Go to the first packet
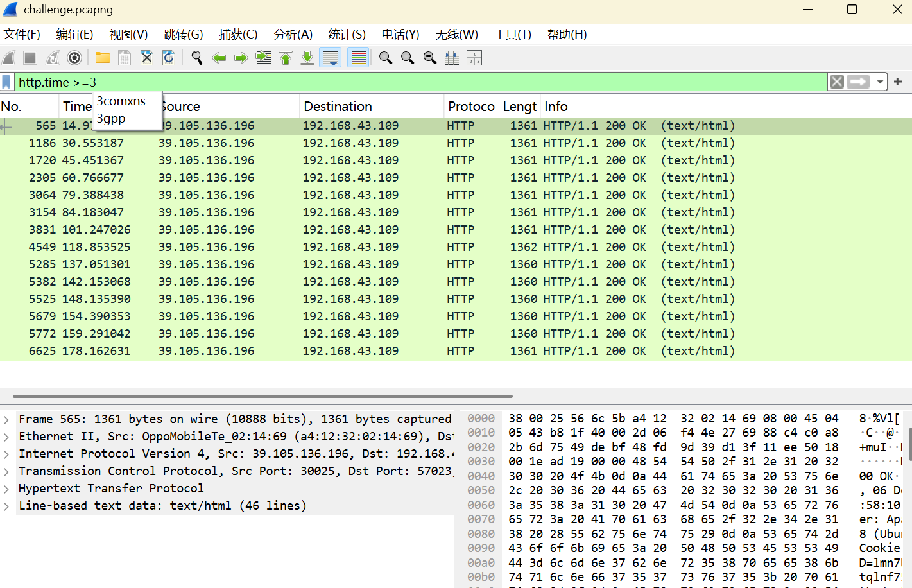This screenshot has height=588, width=912. point(286,58)
